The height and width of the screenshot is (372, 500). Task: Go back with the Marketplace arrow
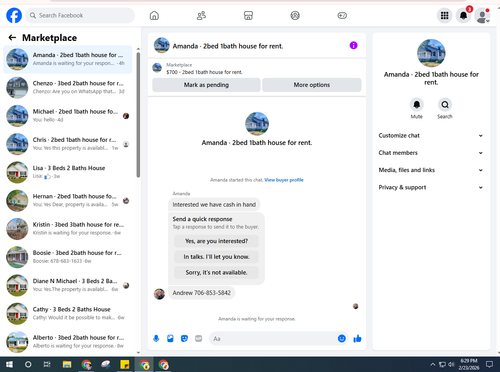pyautogui.click(x=12, y=38)
